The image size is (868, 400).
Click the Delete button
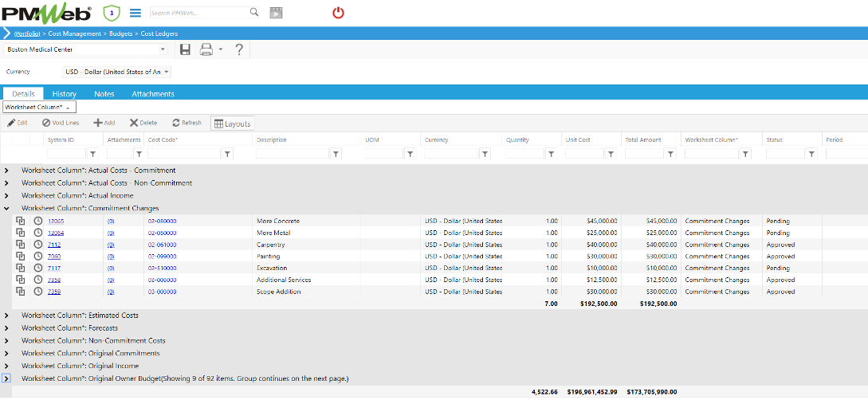point(143,123)
